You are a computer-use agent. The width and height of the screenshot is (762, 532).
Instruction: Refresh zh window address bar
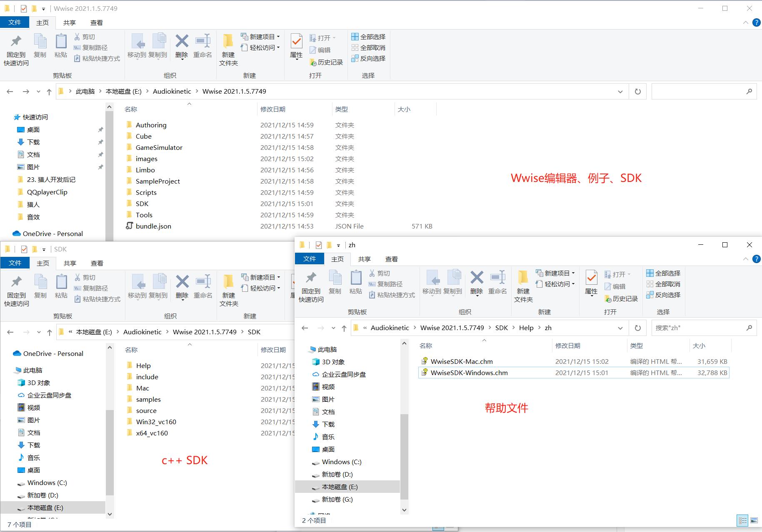(637, 328)
